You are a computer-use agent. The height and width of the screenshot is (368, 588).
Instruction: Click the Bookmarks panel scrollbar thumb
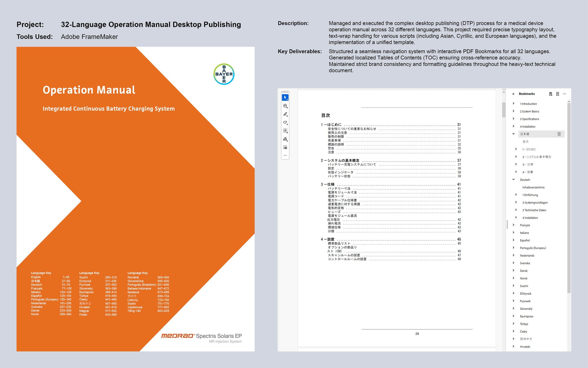pos(569,198)
